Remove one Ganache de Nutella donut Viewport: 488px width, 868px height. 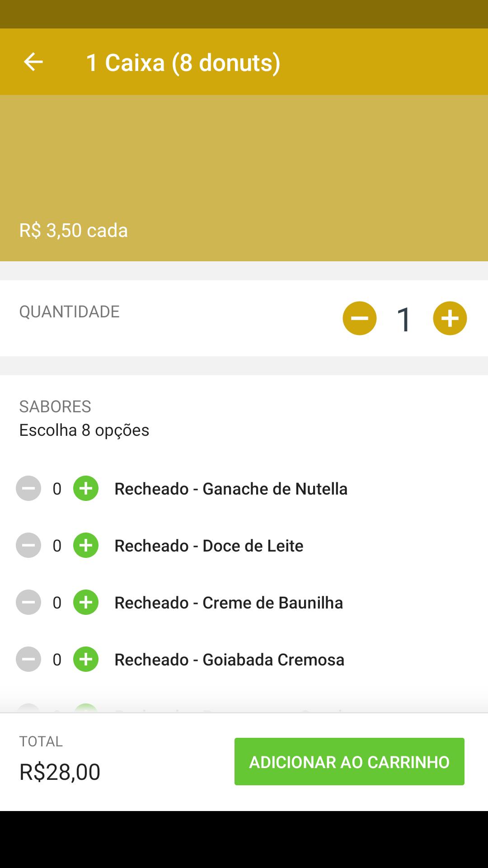(28, 488)
